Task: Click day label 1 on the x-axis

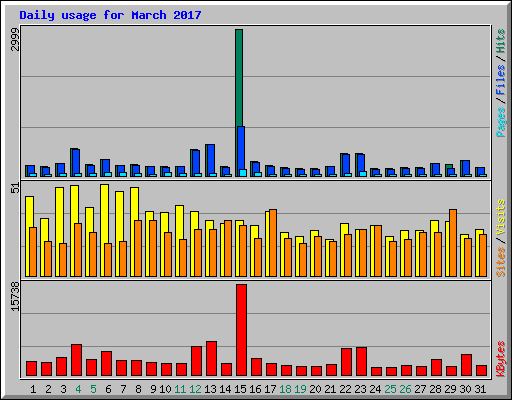Action: [x=33, y=389]
